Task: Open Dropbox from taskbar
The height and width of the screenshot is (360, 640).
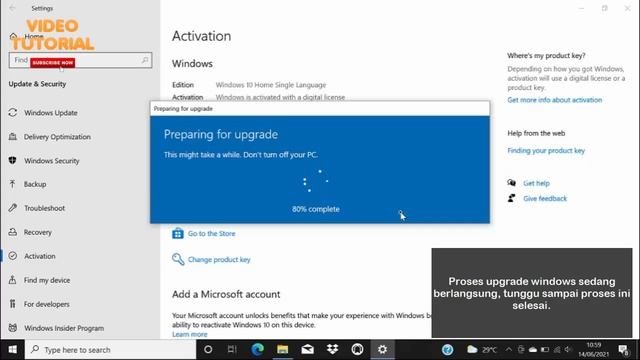Action: [333, 350]
